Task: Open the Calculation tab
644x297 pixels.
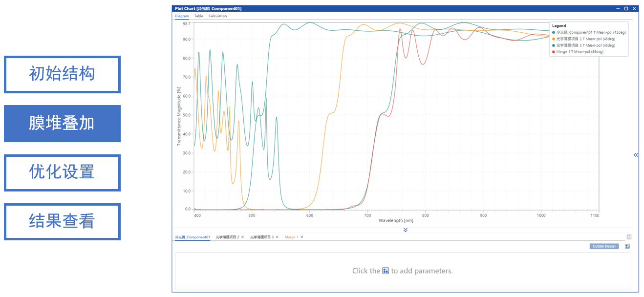Action: [217, 16]
